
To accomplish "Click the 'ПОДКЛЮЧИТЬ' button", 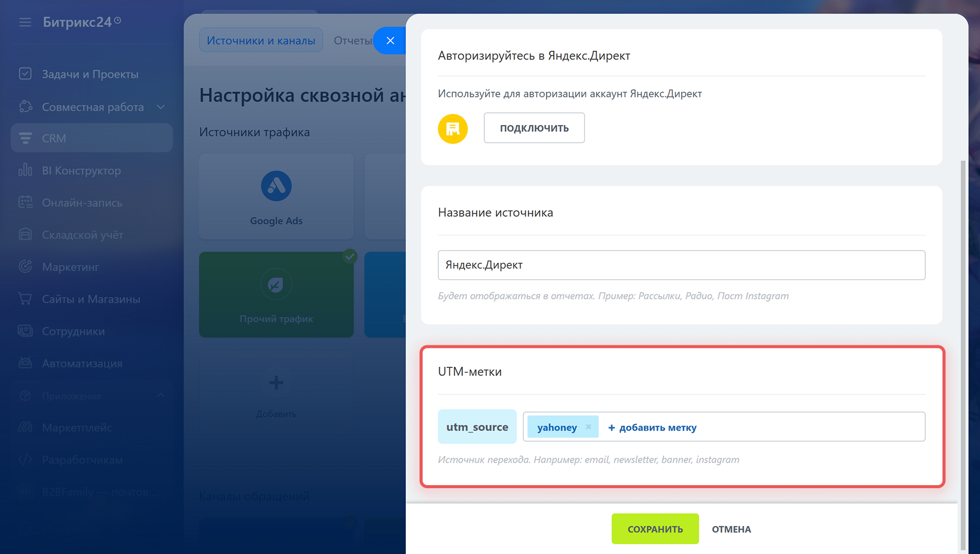I will 534,128.
